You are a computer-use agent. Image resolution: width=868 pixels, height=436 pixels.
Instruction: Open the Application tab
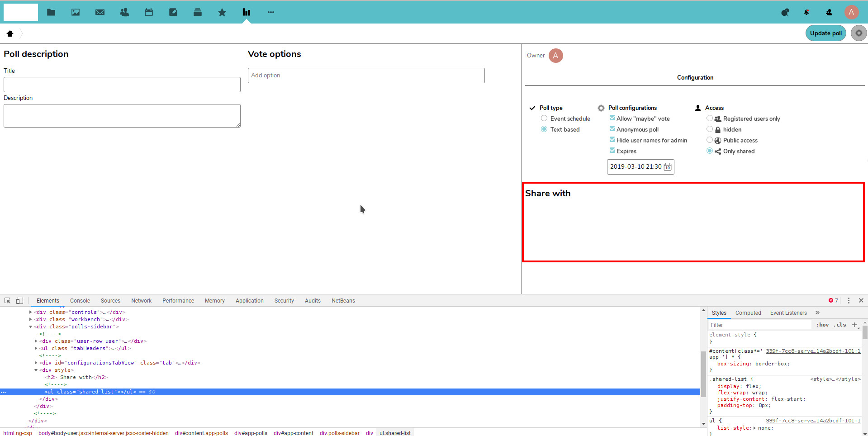click(250, 301)
